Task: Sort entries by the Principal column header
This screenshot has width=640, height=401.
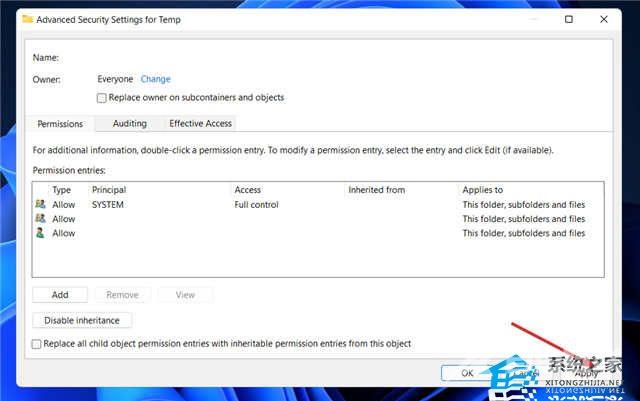Action: (x=109, y=189)
